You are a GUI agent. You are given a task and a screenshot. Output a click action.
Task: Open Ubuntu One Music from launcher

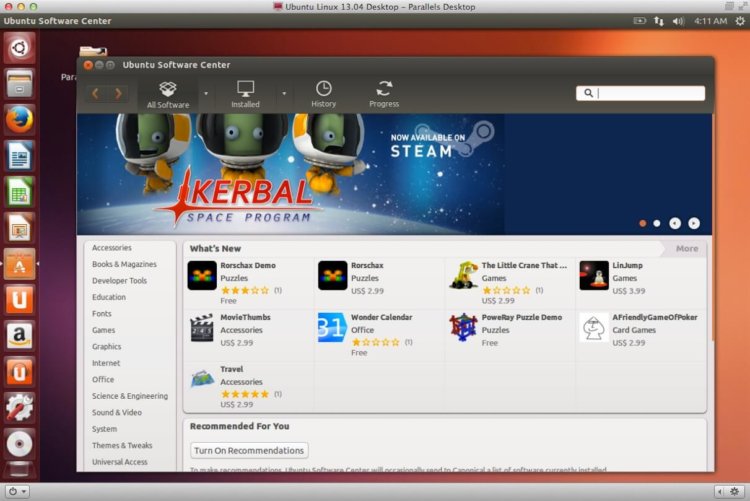click(x=19, y=372)
